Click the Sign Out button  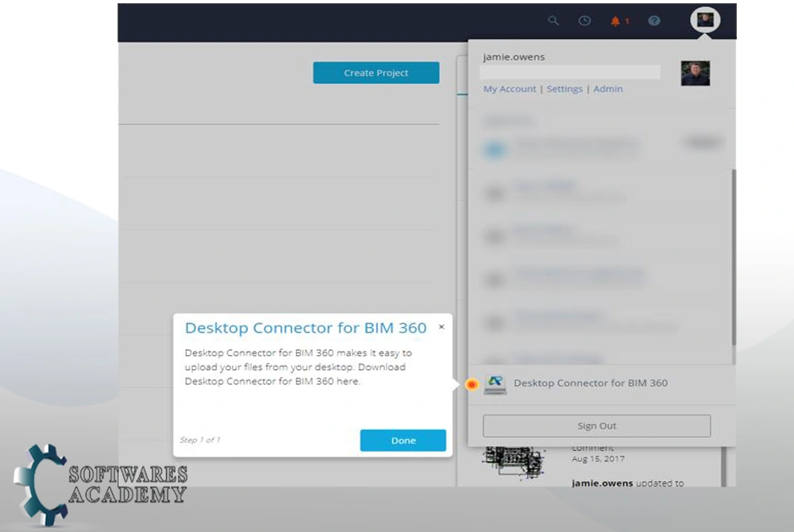coord(596,426)
